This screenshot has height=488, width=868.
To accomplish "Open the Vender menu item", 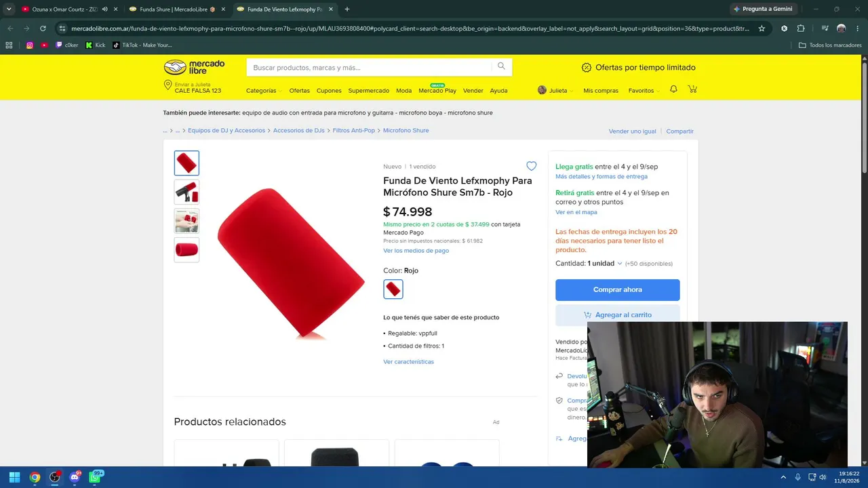I will click(473, 91).
